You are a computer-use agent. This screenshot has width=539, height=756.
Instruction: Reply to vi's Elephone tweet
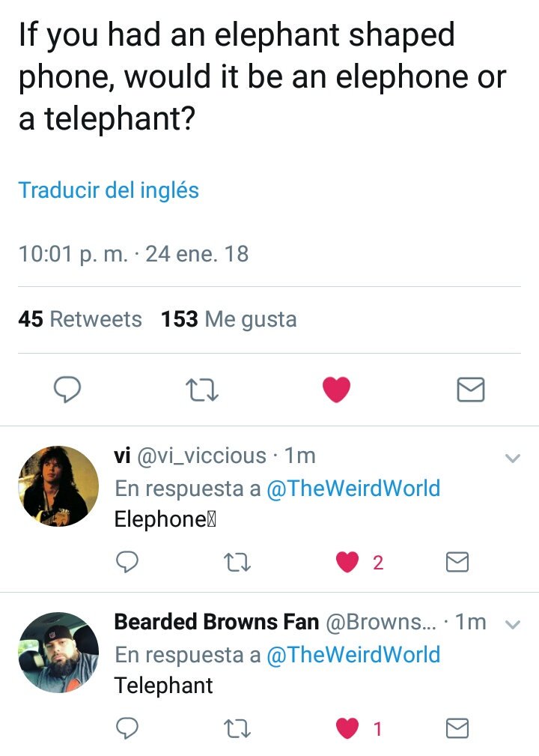(127, 562)
